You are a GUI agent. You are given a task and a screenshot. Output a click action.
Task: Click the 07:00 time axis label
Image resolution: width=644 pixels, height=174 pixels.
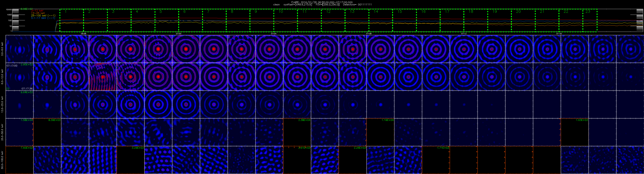(x=179, y=34)
